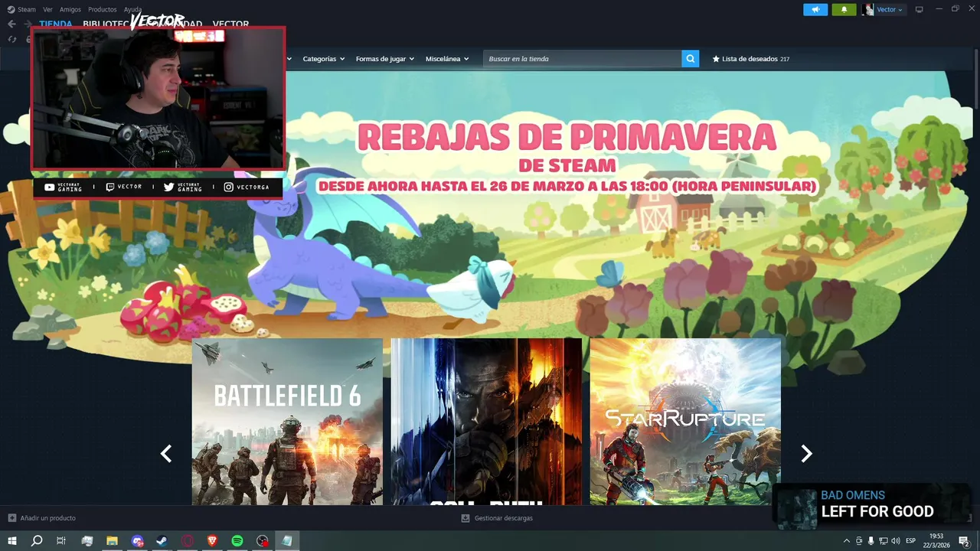Switch to the TIENDA tab
Screen dimensions: 980x551
pyautogui.click(x=56, y=24)
